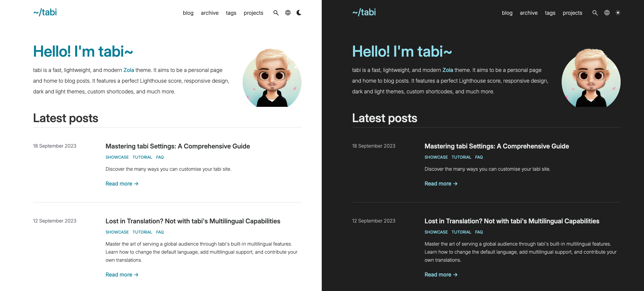Image resolution: width=644 pixels, height=291 pixels.
Task: Click FAQ tag on multilingual post
Action: (x=160, y=232)
